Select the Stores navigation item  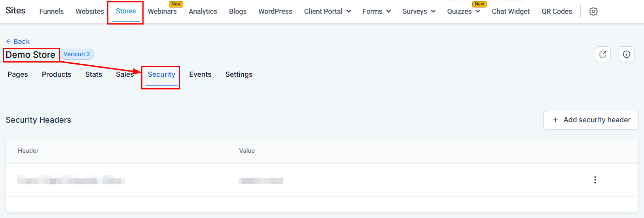tap(126, 11)
